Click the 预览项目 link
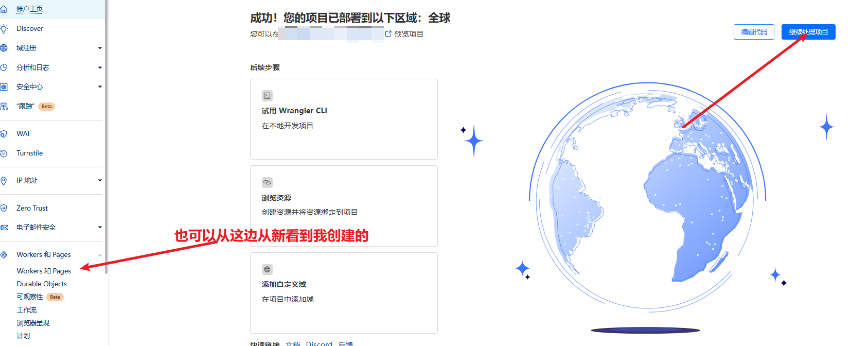Viewport: 868px width, 346px height. coord(409,34)
